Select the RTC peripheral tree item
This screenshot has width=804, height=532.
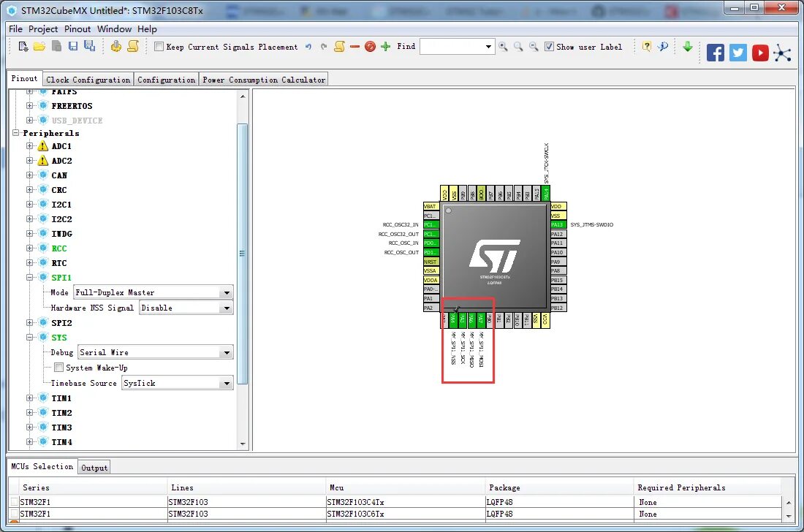coord(59,263)
